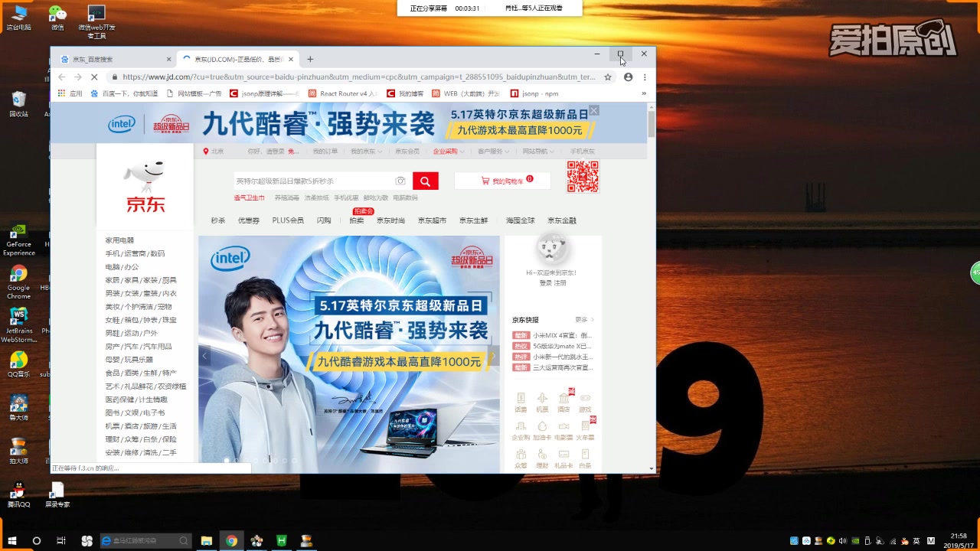Click the 手机京东 link

click(x=582, y=152)
